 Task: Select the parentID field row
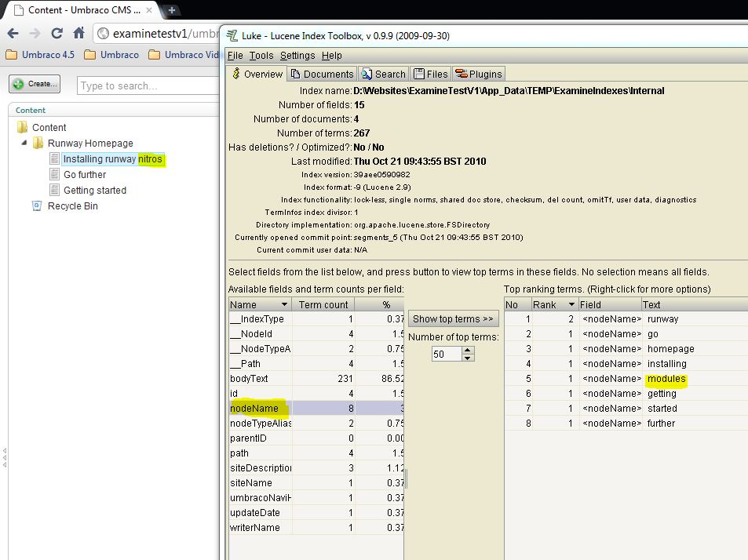pyautogui.click(x=316, y=438)
